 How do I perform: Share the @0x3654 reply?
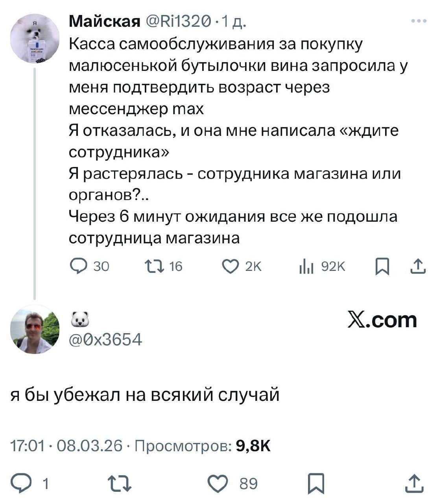pos(415,483)
